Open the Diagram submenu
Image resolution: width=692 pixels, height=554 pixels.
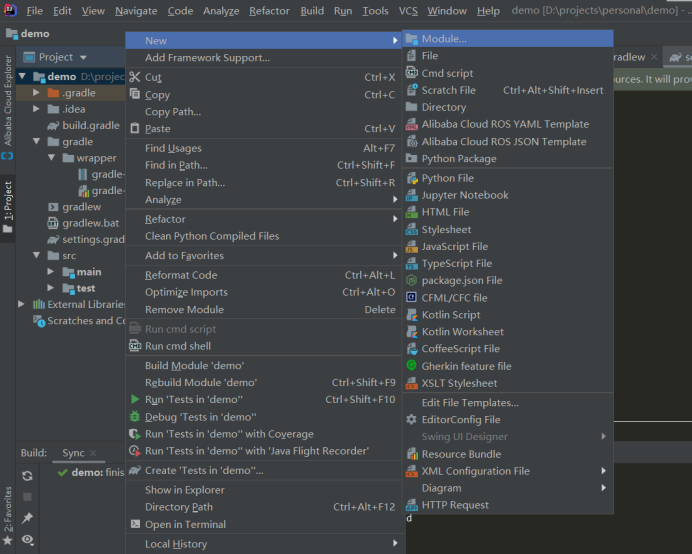pos(508,488)
